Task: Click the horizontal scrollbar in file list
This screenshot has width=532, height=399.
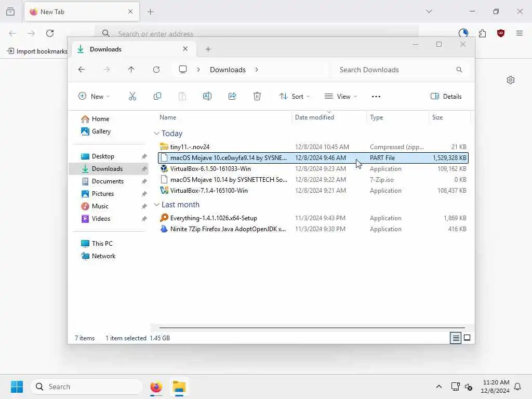Action: coord(312,328)
